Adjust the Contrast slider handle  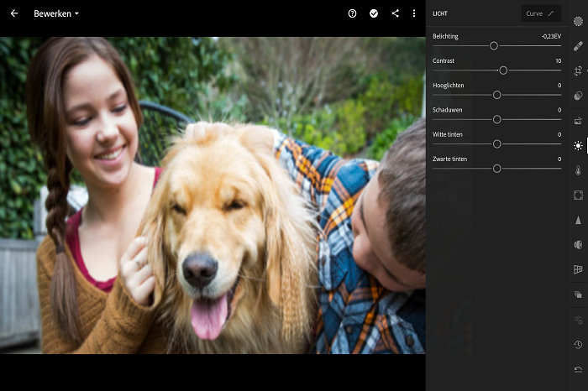503,70
